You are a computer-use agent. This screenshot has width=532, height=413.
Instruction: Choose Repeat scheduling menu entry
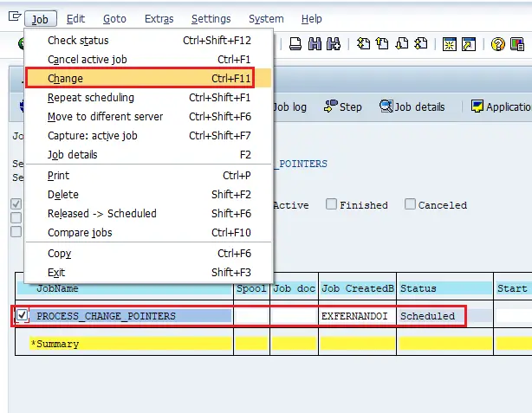coord(149,98)
